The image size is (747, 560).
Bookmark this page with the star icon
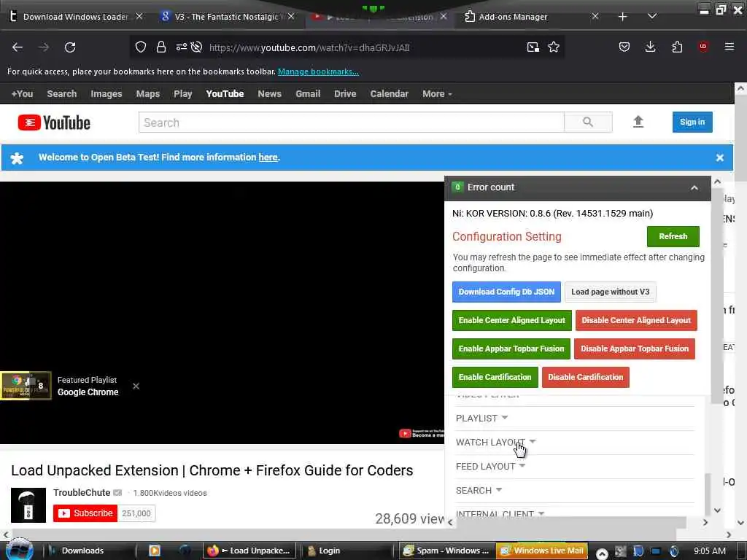[x=554, y=47]
